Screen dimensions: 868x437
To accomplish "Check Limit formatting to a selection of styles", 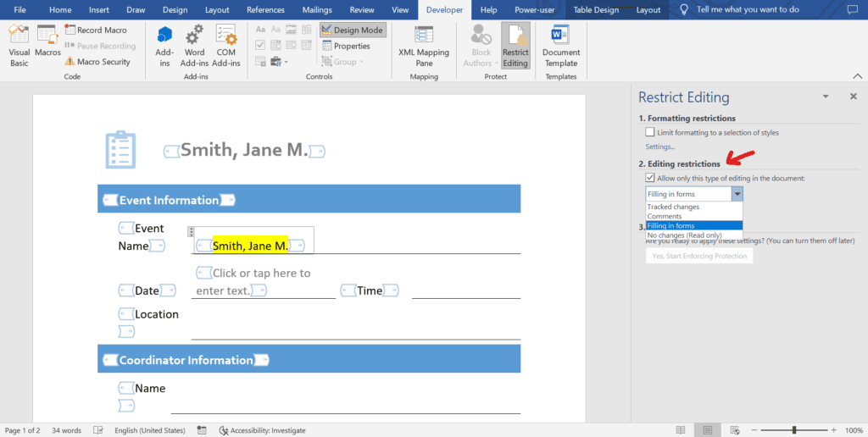I will click(650, 133).
